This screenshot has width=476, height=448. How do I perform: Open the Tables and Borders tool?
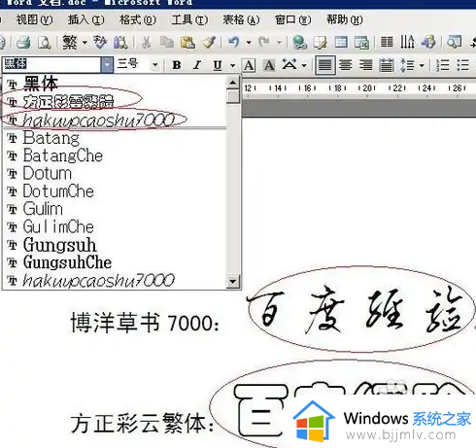[x=321, y=43]
